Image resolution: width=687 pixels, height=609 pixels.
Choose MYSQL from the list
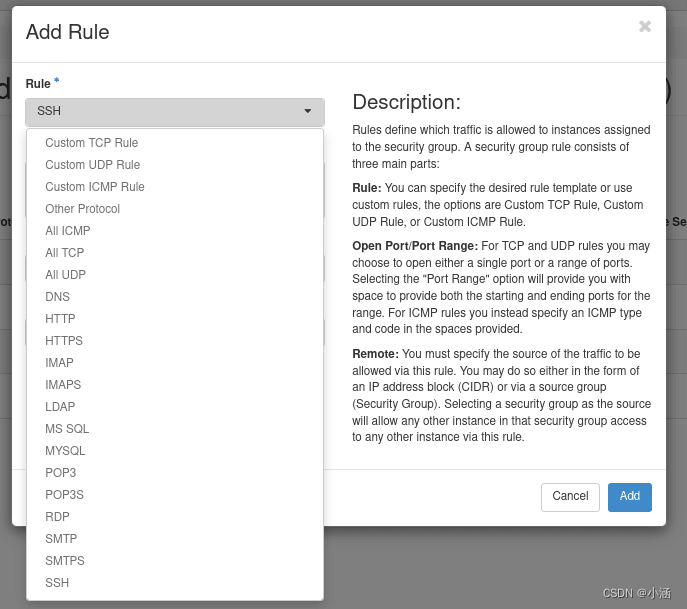(66, 451)
